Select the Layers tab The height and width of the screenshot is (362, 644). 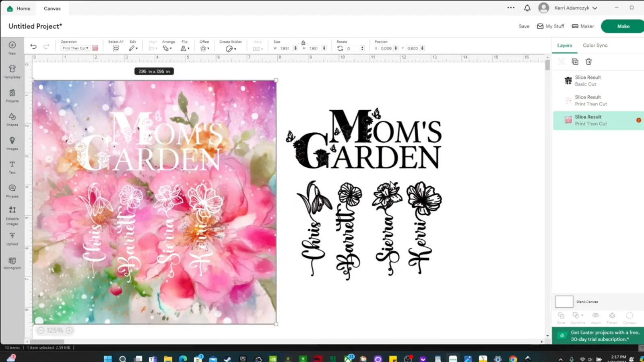[x=564, y=45]
